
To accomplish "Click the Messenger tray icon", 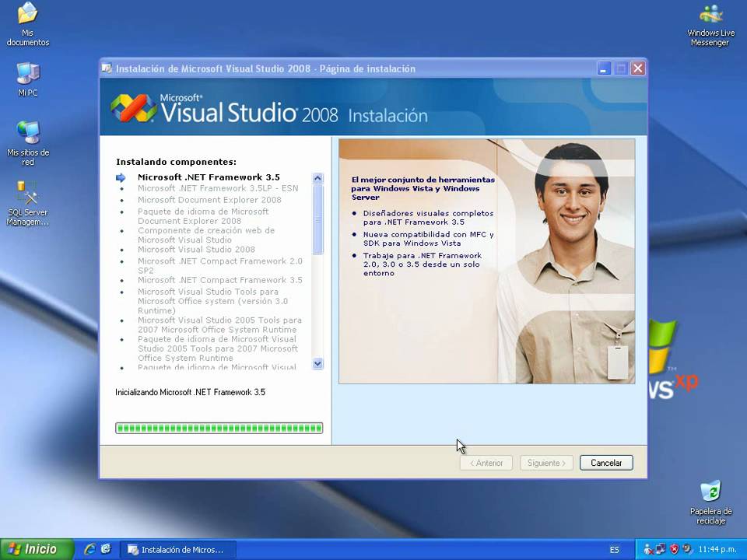I will [648, 550].
